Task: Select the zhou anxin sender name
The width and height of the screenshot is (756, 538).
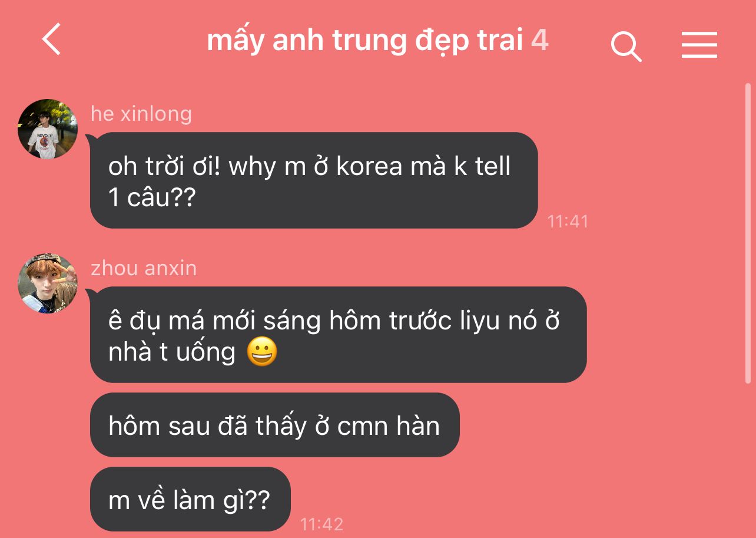Action: coord(144,268)
